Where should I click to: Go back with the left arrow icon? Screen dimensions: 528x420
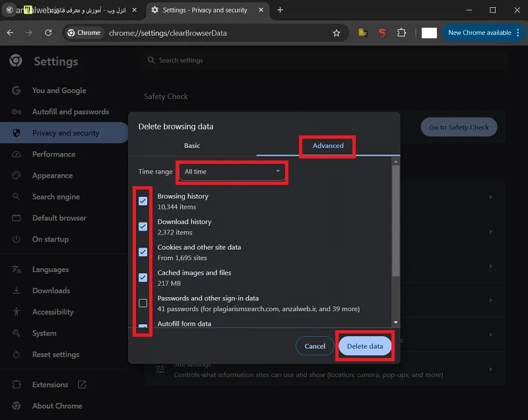point(10,32)
